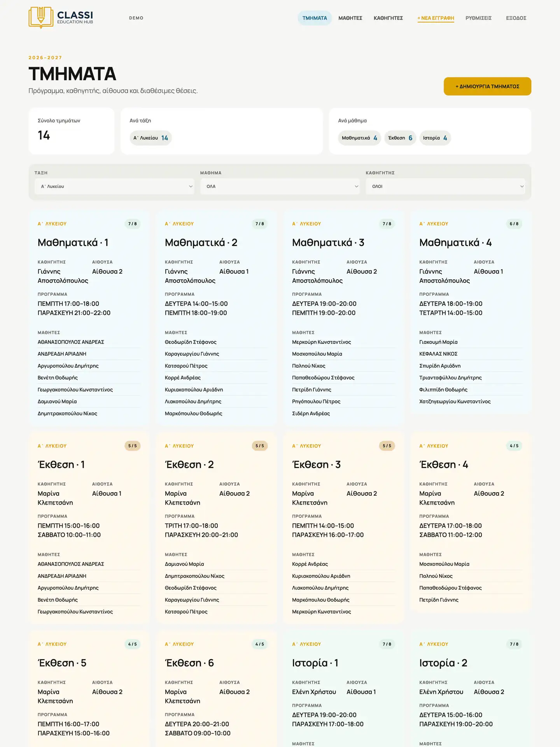Open the Ιστορία · 1 class card title
560x747 pixels.
tap(315, 663)
